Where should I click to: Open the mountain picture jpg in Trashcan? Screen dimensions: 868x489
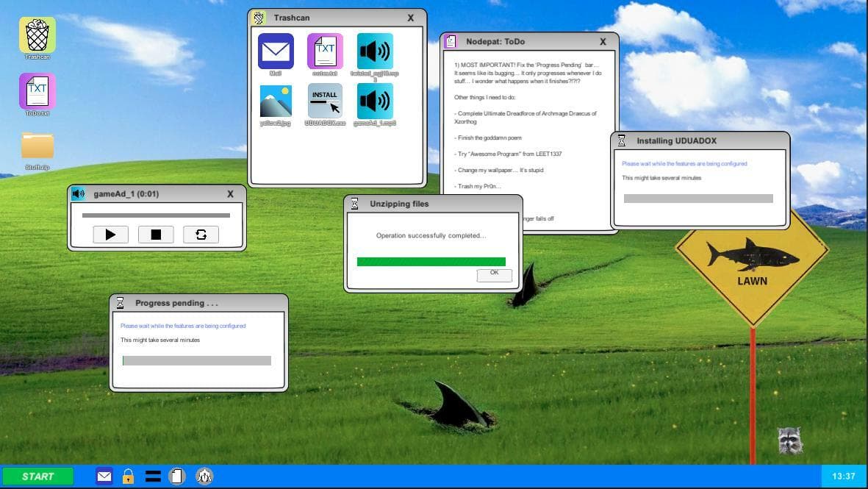point(276,101)
